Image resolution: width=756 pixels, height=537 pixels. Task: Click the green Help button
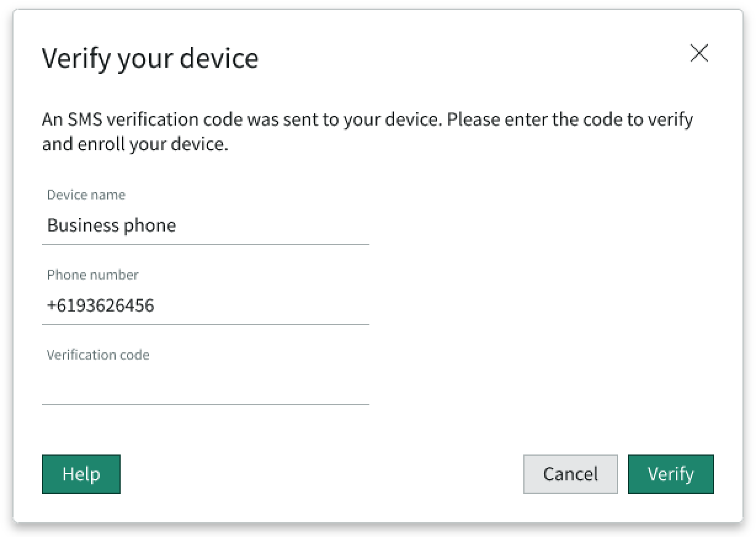click(81, 474)
